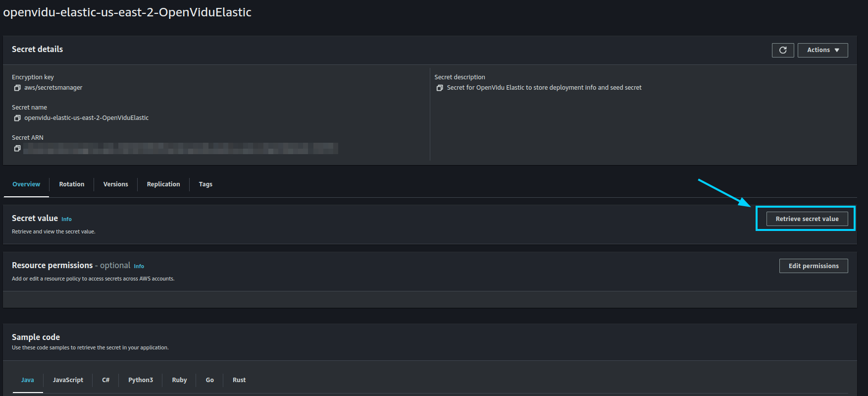Copy the Secret ARN
This screenshot has height=396, width=868.
[17, 148]
